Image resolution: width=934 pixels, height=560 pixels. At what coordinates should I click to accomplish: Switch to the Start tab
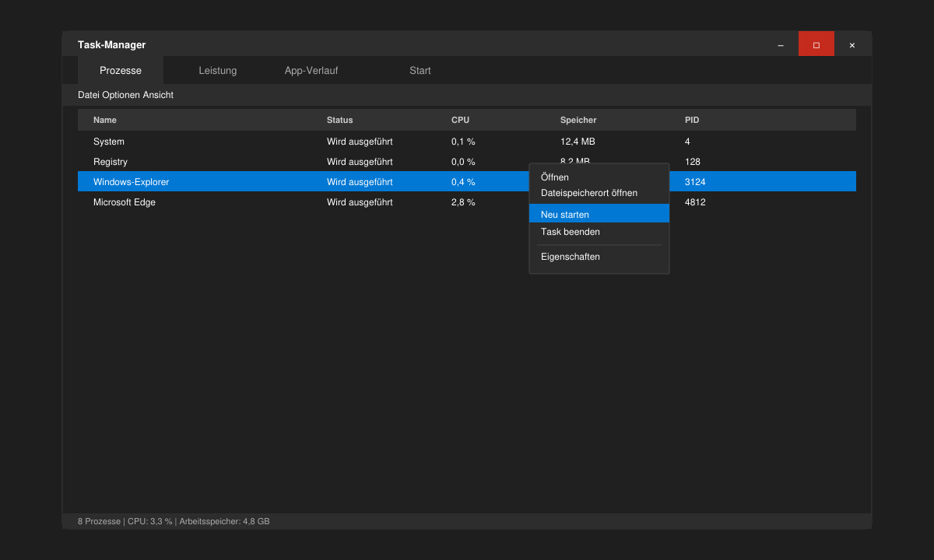pyautogui.click(x=420, y=70)
